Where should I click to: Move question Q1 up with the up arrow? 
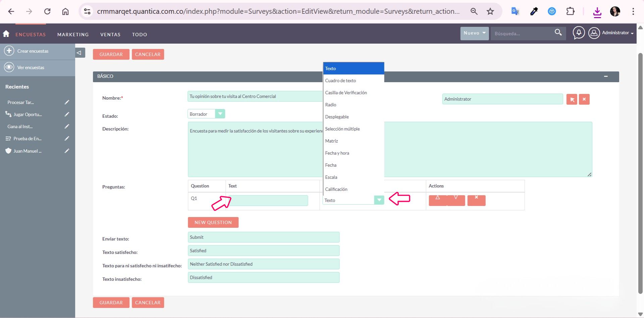tap(438, 200)
